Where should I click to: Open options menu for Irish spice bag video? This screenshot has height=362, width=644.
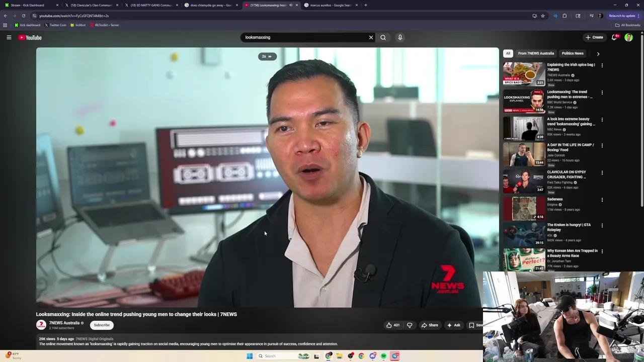click(602, 65)
